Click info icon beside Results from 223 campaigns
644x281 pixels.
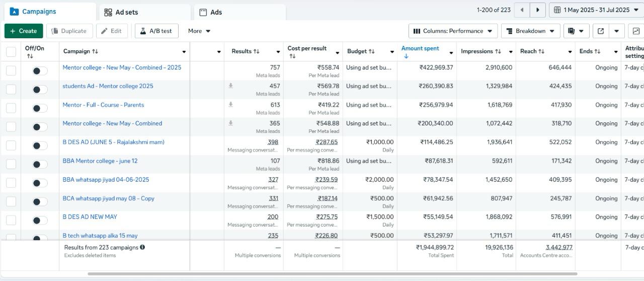[x=142, y=247]
